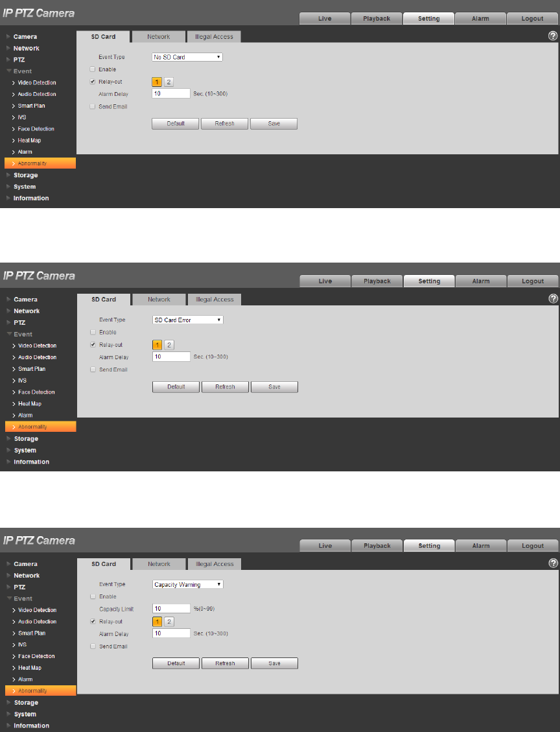Image resolution: width=560 pixels, height=732 pixels.
Task: Focus Alarm Delay field in Capacity Warning screen
Action: click(171, 633)
